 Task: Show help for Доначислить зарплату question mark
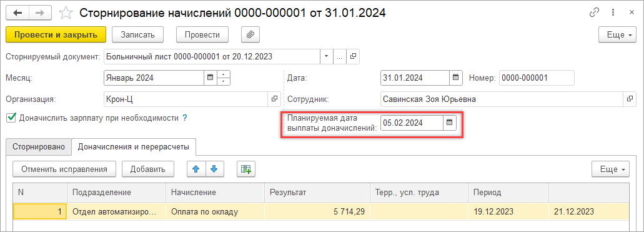tap(185, 118)
